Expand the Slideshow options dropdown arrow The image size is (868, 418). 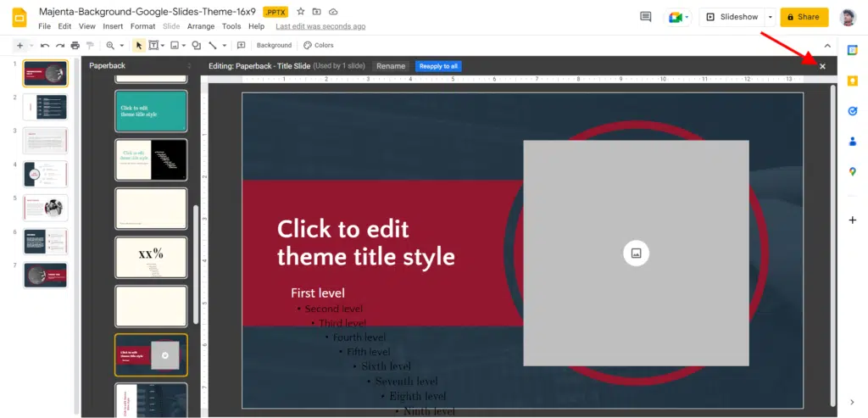(x=770, y=17)
